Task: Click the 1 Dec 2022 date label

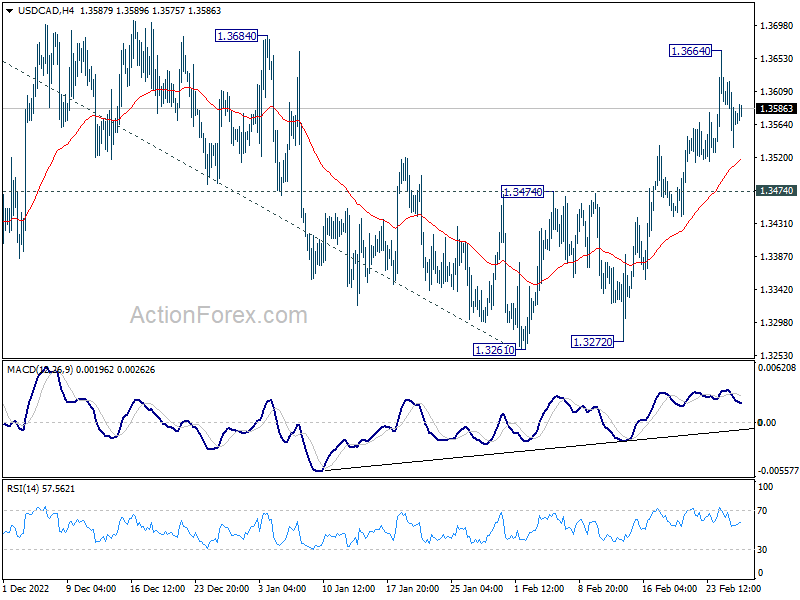Action: coord(26,588)
